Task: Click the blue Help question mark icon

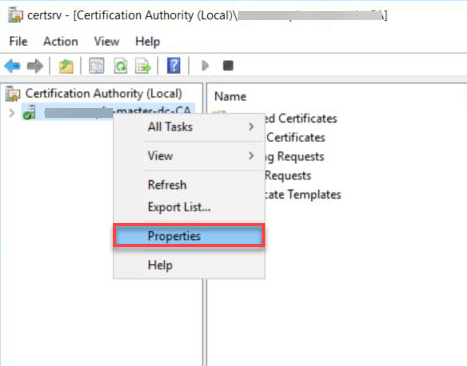Action: [x=174, y=66]
